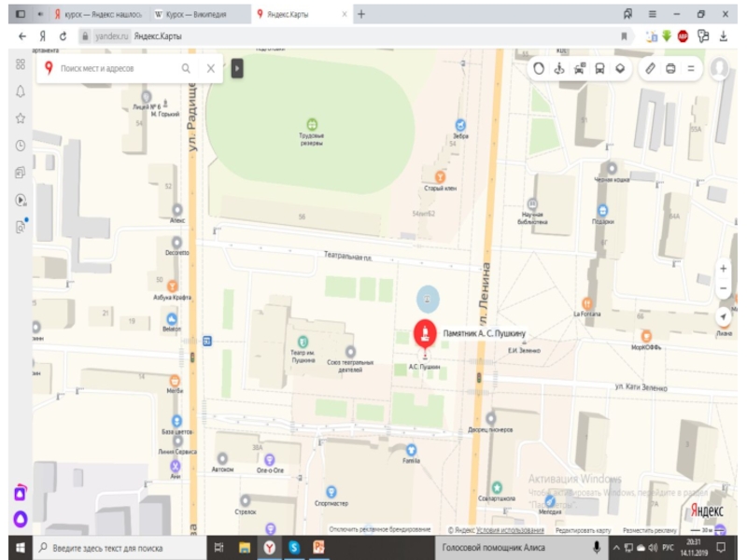Open the map layers selector
747x560 pixels.
[620, 68]
